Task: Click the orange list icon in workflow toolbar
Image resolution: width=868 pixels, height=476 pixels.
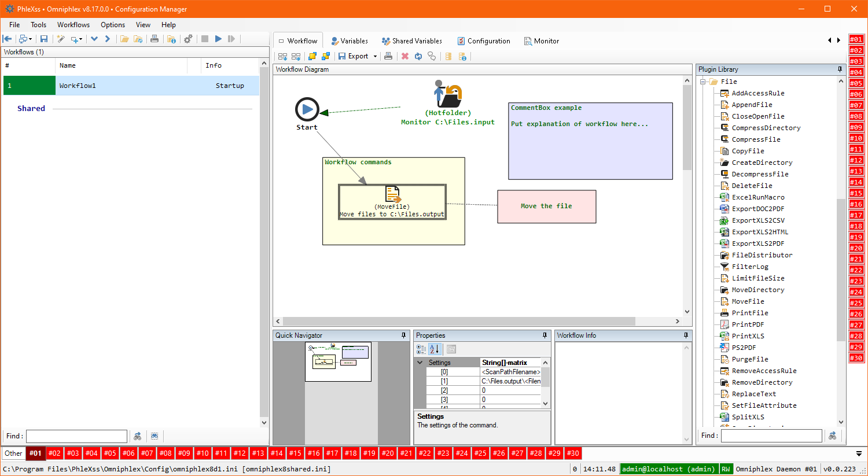Action: pos(448,56)
